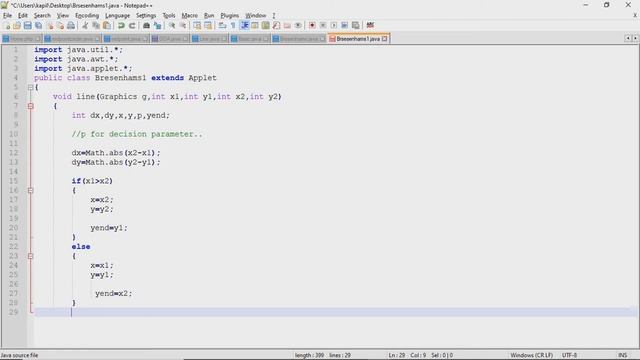Zoom out using the magnifier minus icon
This screenshot has width=640, height=360.
pyautogui.click(x=183, y=25)
